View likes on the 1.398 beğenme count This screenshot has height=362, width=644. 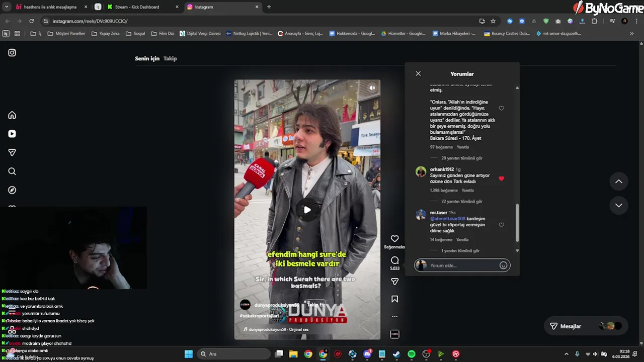coord(444,191)
